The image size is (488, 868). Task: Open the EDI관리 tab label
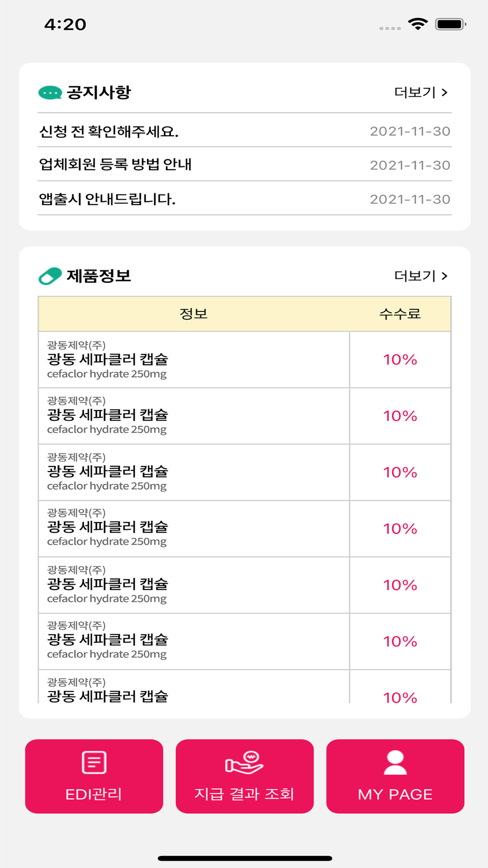point(94,794)
